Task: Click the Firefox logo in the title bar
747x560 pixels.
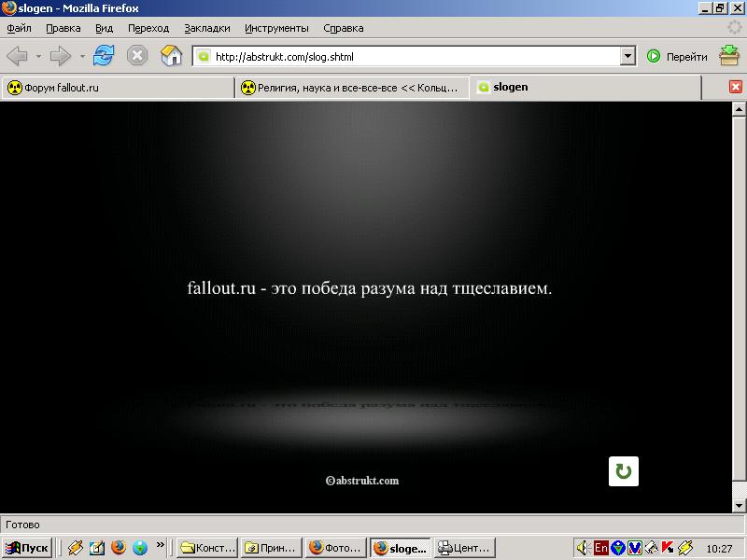Action: coord(8,8)
